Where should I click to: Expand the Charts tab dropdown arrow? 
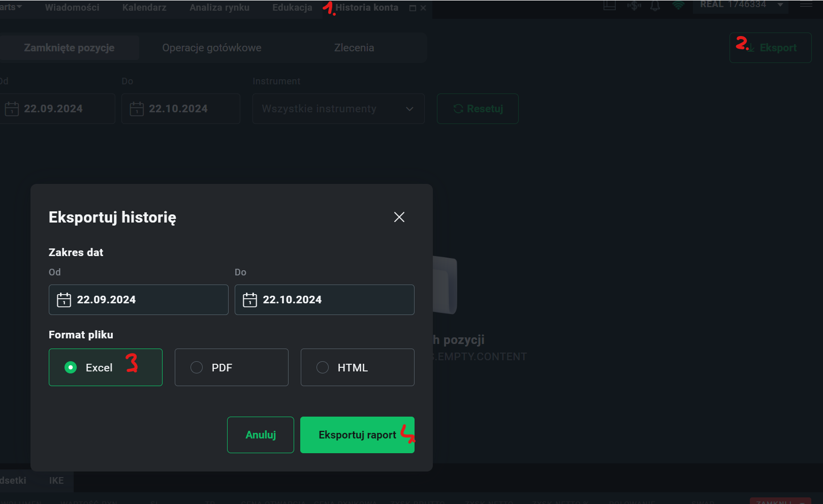coord(19,7)
